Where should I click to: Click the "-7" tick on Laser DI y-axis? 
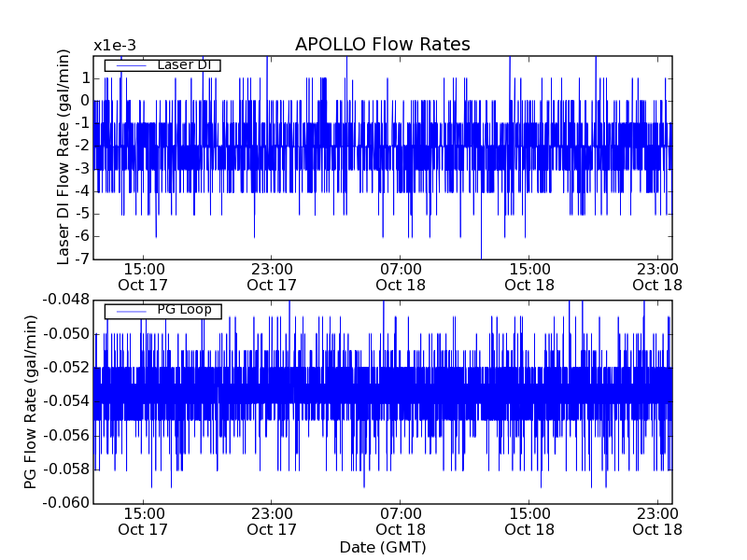click(x=82, y=259)
